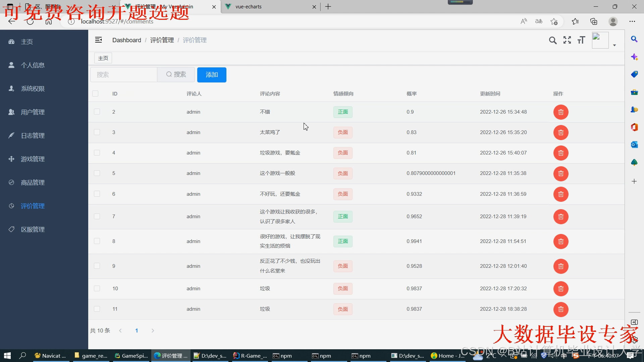Viewport: 644px width, 362px height.
Task: Delete the comment with ID 6
Action: (x=560, y=194)
